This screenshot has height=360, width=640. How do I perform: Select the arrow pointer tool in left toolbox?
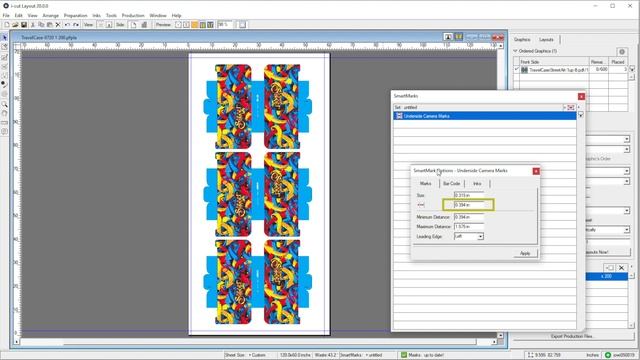point(4,38)
